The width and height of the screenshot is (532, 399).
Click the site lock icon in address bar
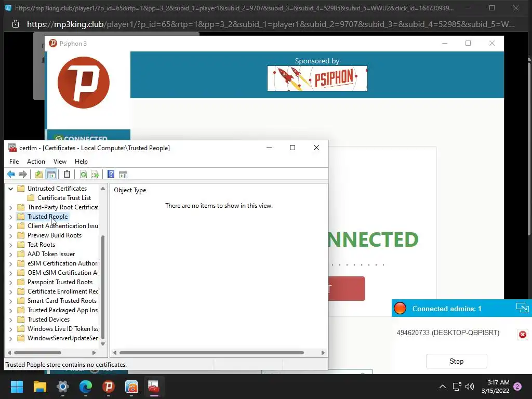click(15, 24)
